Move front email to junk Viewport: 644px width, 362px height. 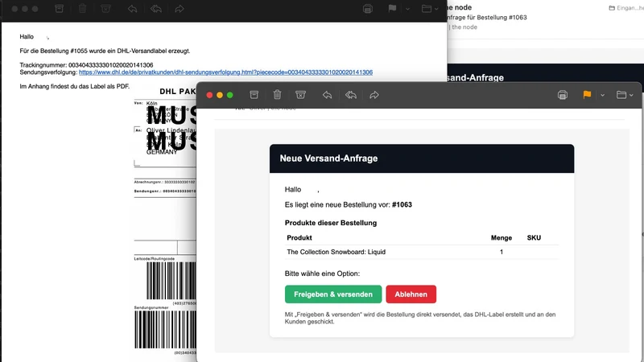[x=300, y=95]
